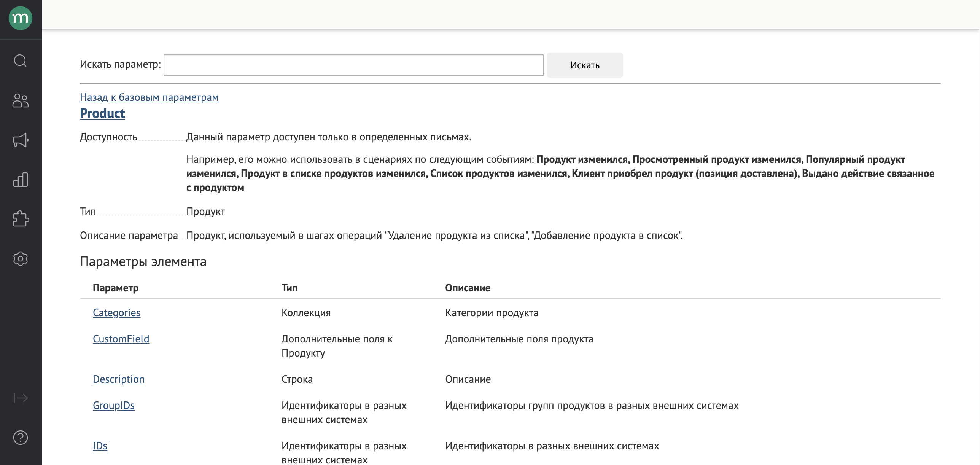This screenshot has height=465, width=980.
Task: Open the Description parameter link
Action: [119, 379]
